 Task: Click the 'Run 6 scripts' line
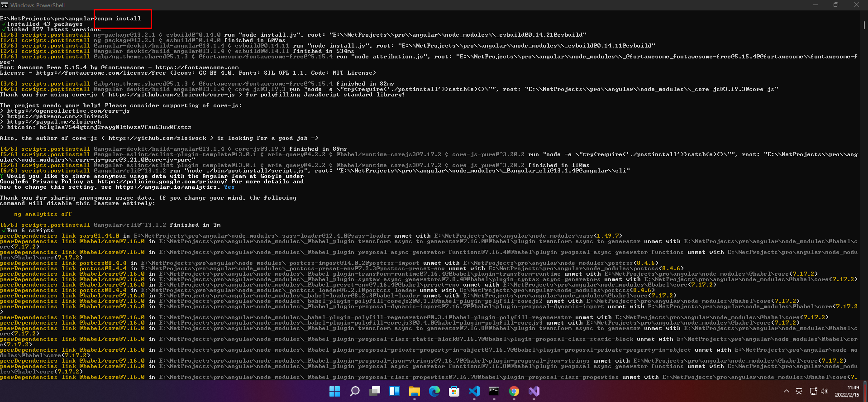coord(30,230)
